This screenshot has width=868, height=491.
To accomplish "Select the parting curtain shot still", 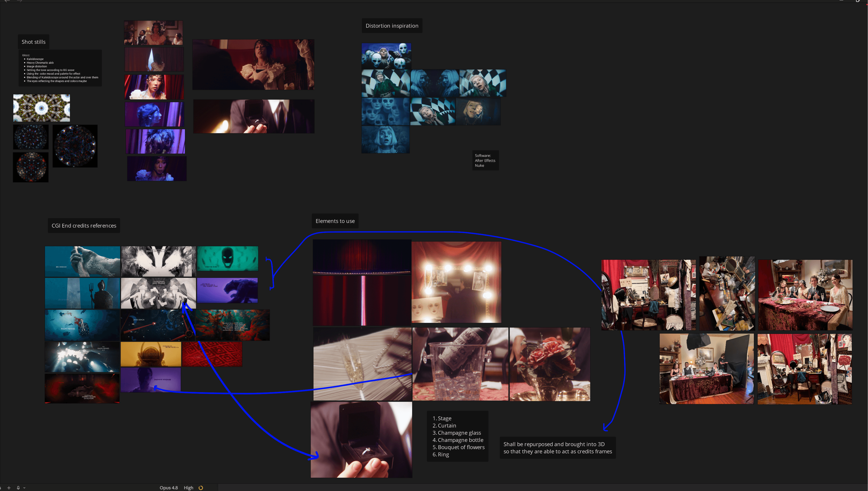I will 154,59.
